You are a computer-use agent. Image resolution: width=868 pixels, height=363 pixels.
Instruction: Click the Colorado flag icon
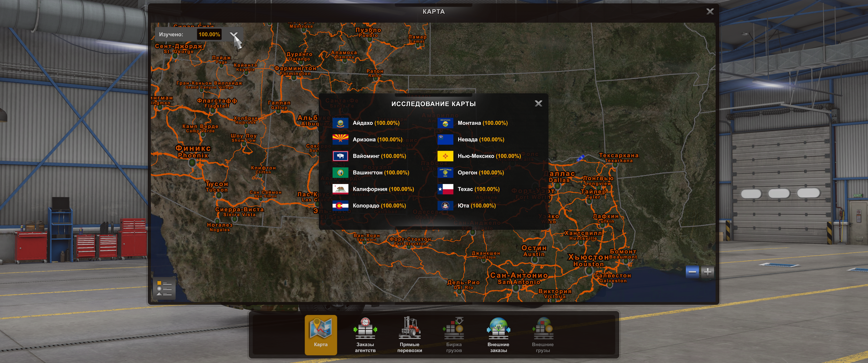pyautogui.click(x=340, y=205)
